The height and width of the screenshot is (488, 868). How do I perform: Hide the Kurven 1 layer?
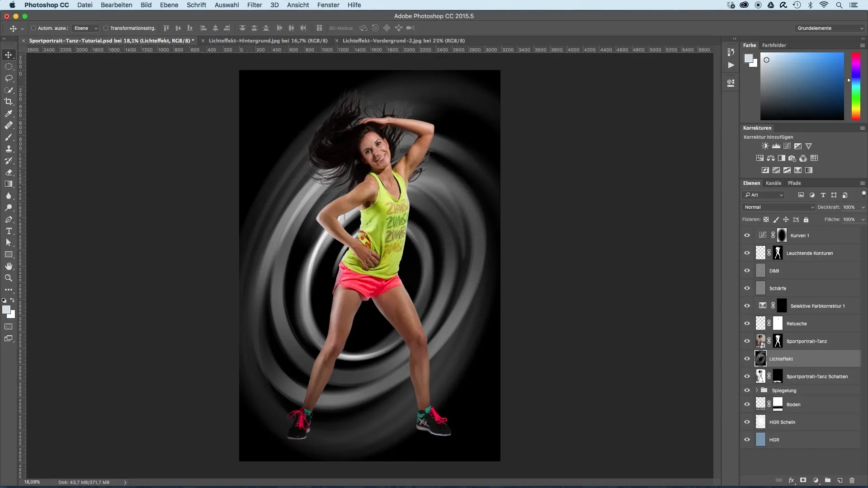[x=747, y=235]
